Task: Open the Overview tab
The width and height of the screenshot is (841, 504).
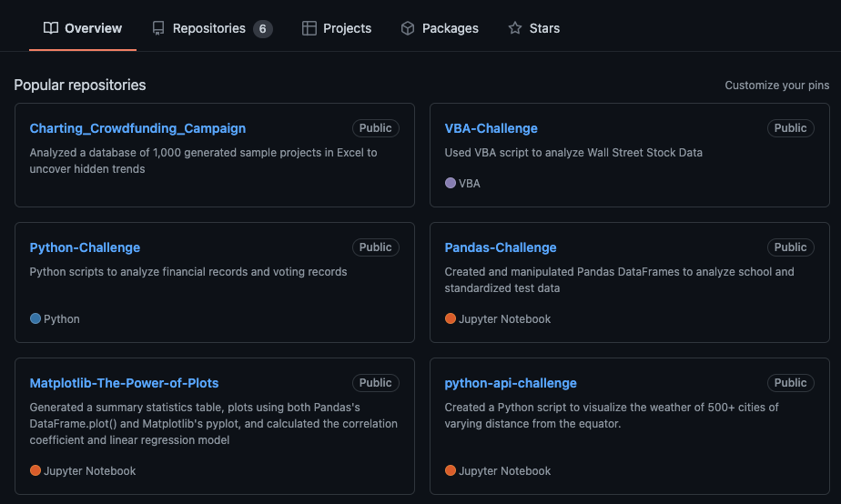Action: click(93, 28)
